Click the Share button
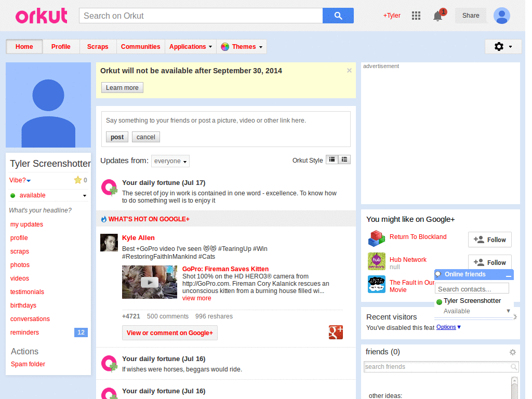Screen dimensions: 532x399 pos(471,16)
